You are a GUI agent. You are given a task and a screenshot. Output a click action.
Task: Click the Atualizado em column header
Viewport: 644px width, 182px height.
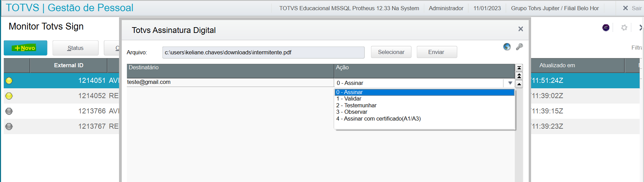coord(577,65)
